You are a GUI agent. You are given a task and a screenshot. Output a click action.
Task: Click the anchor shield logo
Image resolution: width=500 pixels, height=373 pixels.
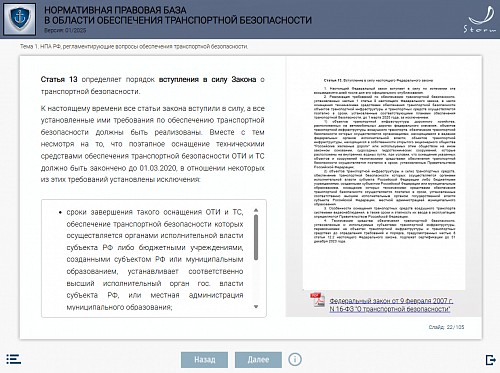19,19
